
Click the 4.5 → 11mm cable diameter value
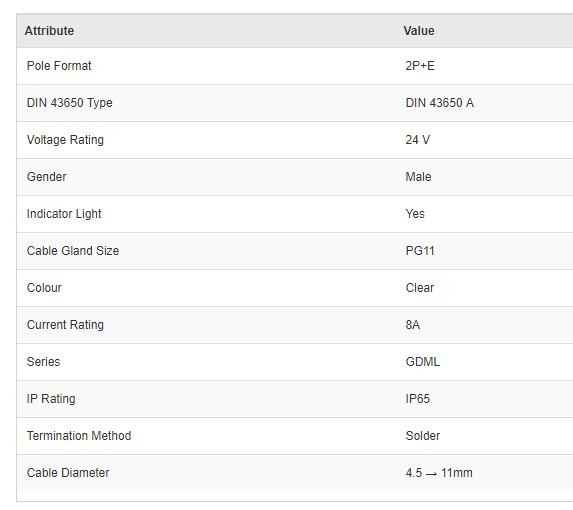[x=439, y=473]
